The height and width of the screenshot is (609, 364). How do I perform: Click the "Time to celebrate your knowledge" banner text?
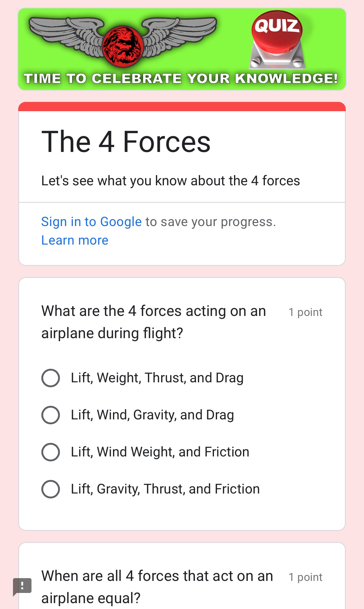(x=181, y=78)
